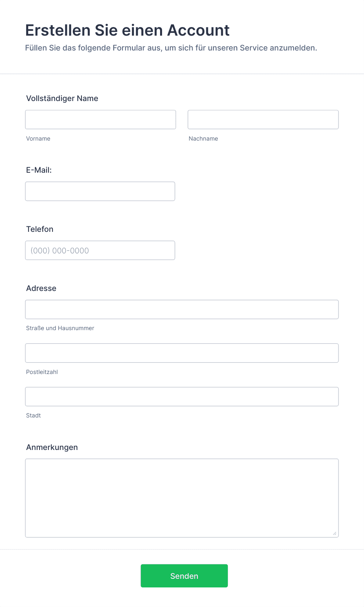The height and width of the screenshot is (607, 364).
Task: Click the resize handle of the Anmerkungen textarea
Action: point(335,533)
